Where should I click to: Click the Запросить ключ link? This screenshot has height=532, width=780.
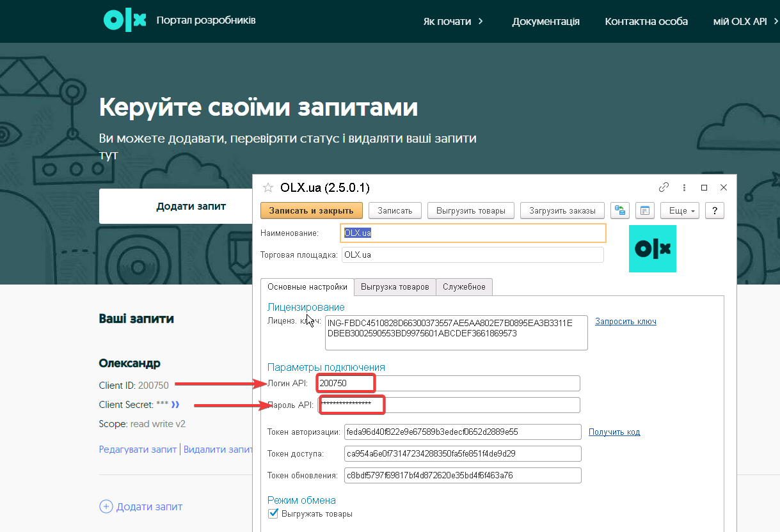click(625, 322)
